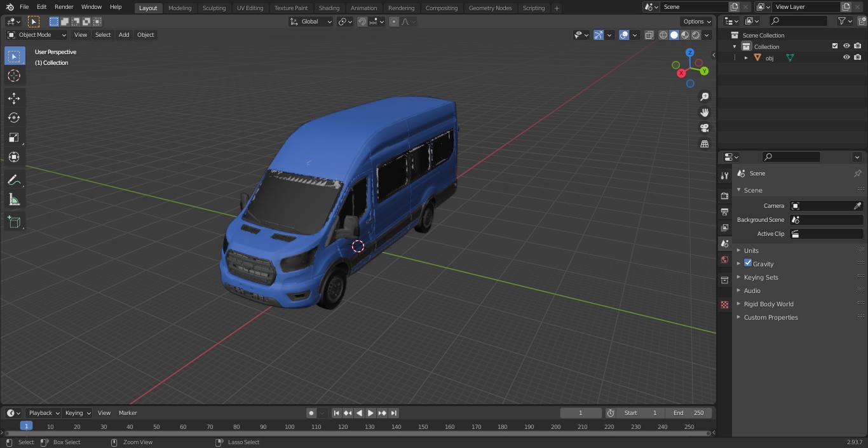
Task: Hide the obj object with its eye icon
Action: tap(846, 57)
